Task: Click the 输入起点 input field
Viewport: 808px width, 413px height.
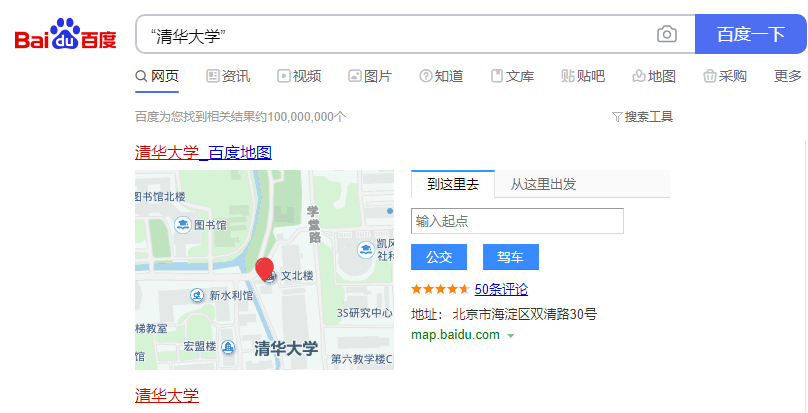Action: click(517, 221)
